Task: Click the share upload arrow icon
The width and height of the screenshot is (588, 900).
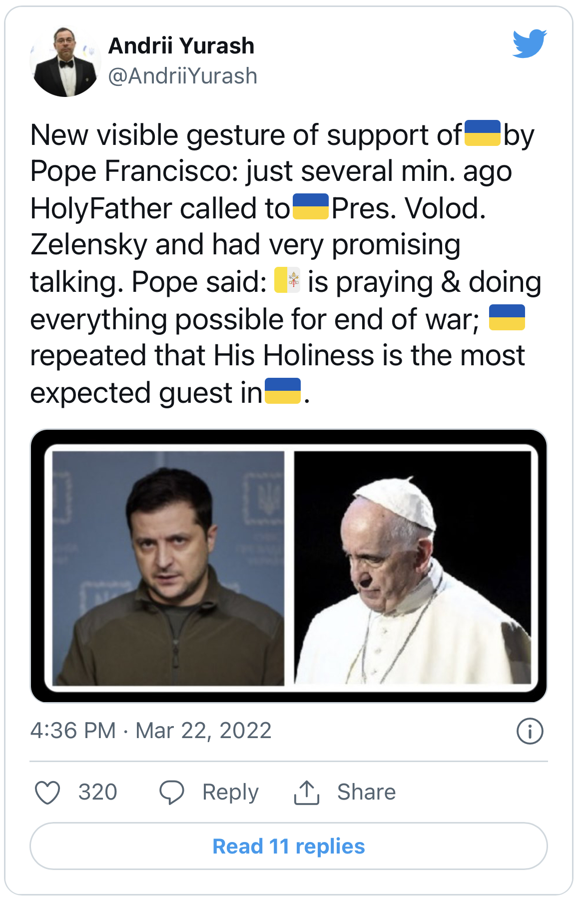Action: tap(306, 792)
